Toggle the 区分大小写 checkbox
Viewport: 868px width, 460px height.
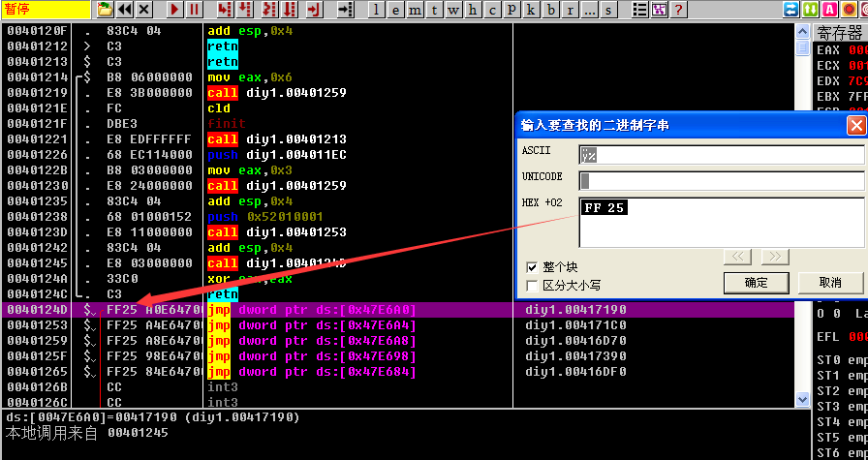pyautogui.click(x=532, y=286)
